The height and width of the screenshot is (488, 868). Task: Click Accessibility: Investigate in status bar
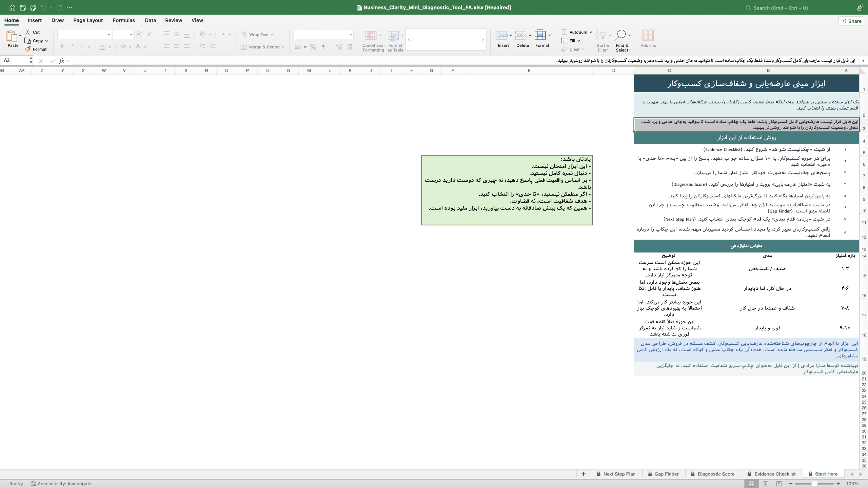point(61,484)
